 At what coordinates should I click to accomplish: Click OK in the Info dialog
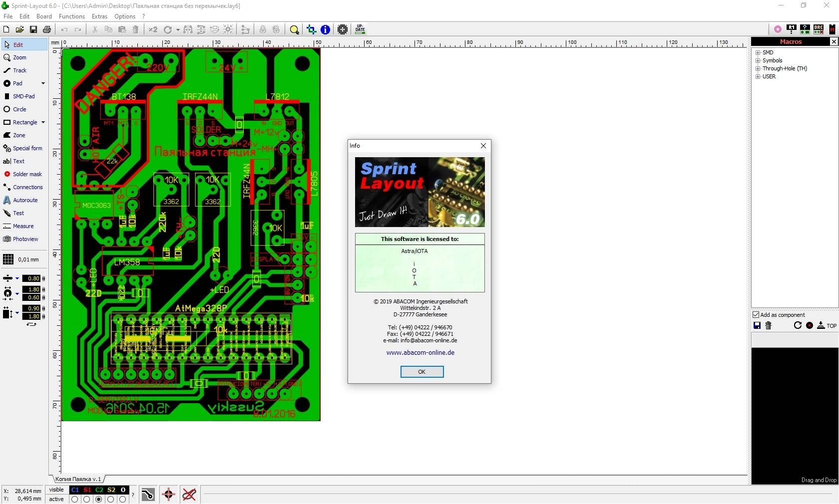pyautogui.click(x=421, y=372)
